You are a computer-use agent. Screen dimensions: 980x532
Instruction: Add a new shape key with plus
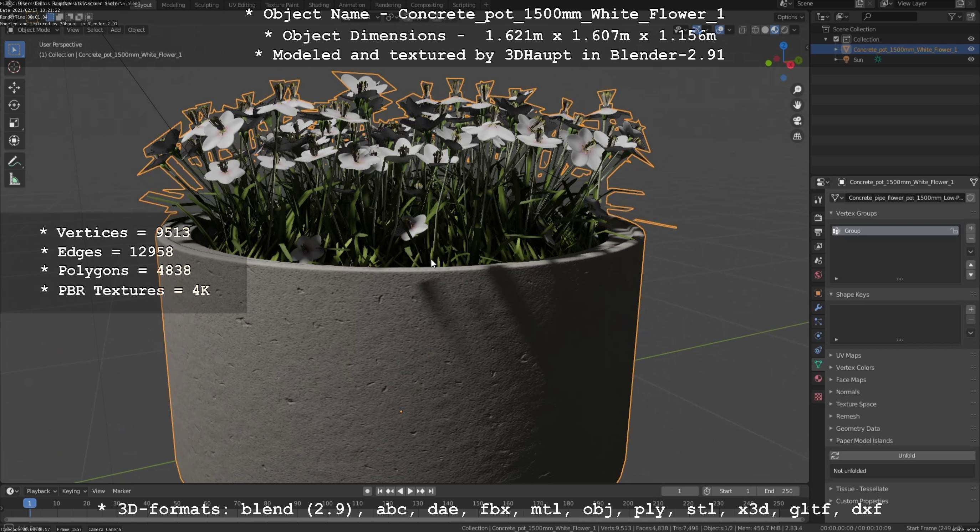coord(971,309)
